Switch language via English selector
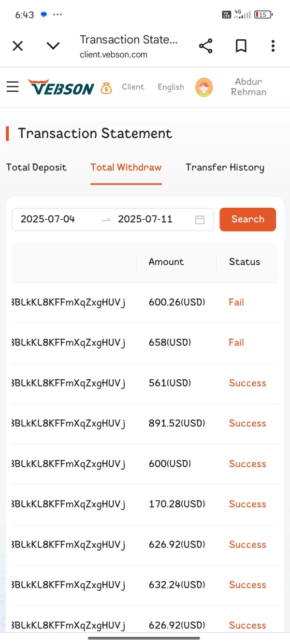This screenshot has width=290, height=644. tap(171, 87)
